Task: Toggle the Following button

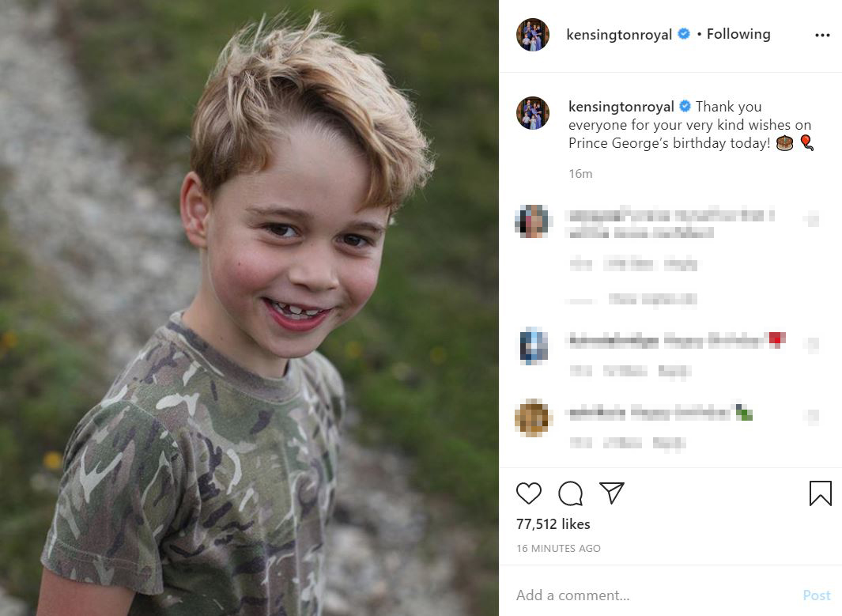Action: (x=738, y=34)
